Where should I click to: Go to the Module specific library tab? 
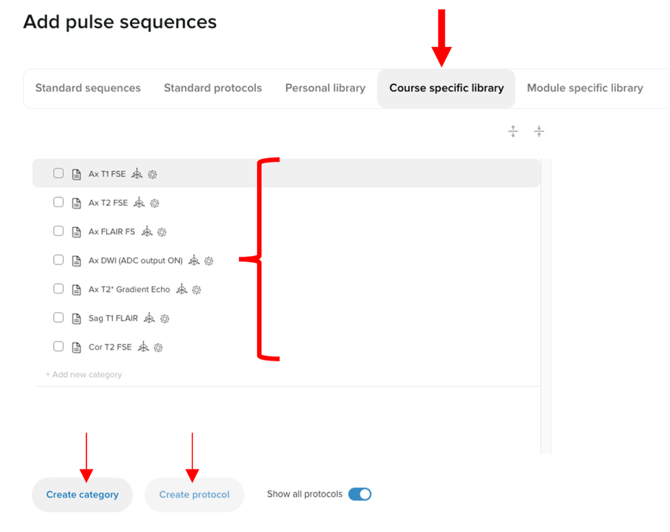[x=585, y=88]
